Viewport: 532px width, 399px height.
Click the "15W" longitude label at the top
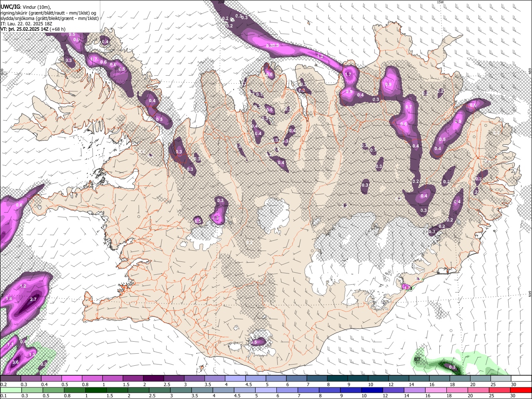(x=440, y=2)
